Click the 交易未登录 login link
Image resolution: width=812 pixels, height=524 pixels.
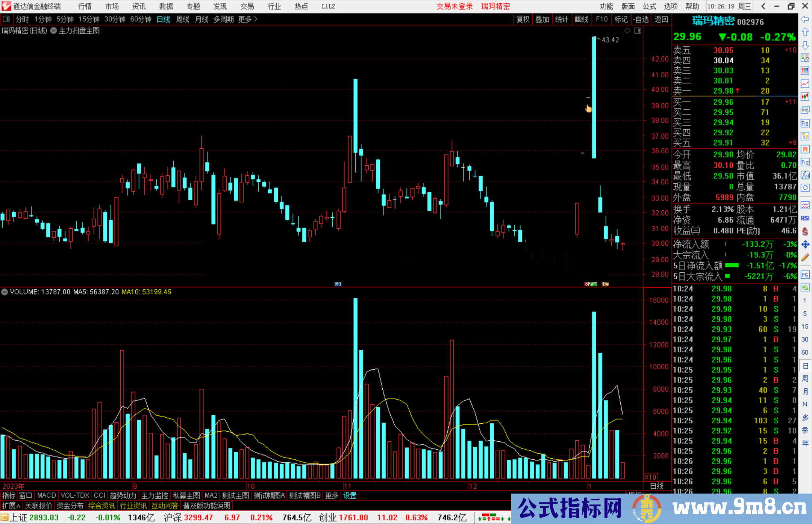[x=454, y=6]
